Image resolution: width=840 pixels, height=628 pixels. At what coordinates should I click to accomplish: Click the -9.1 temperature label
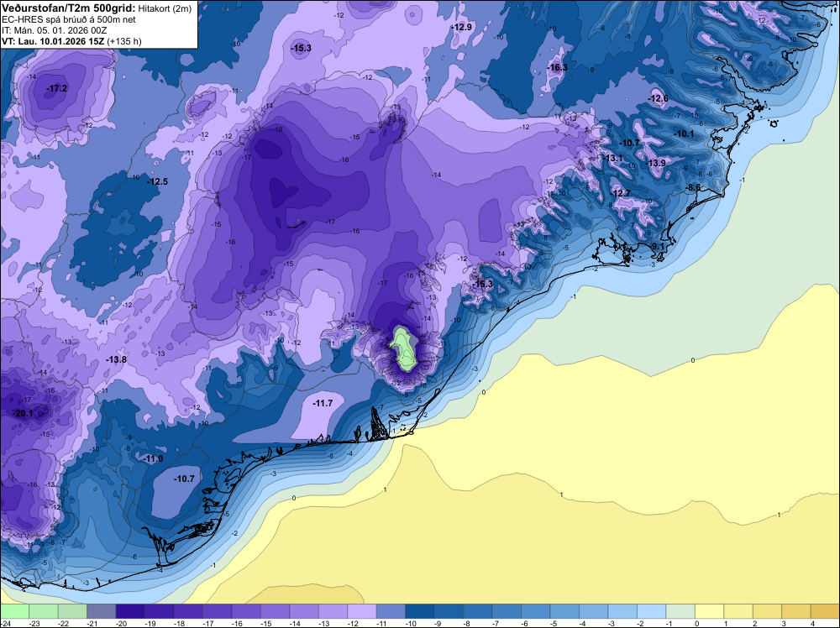(x=656, y=246)
